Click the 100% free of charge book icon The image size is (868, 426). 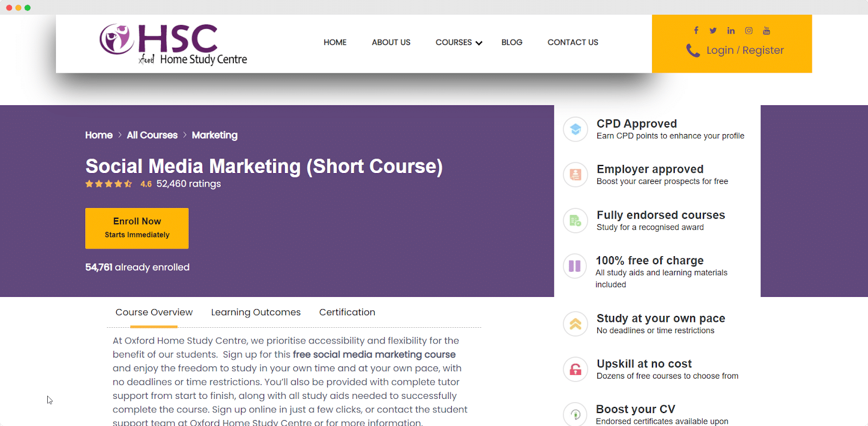575,266
